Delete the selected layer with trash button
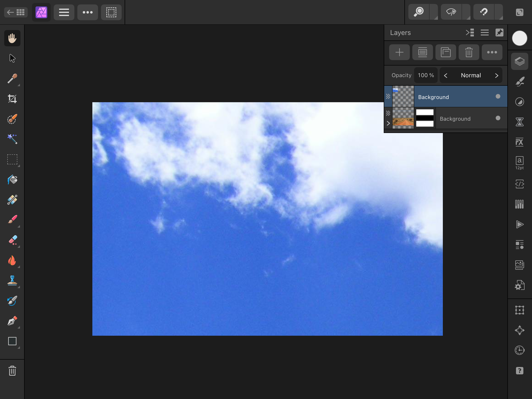 coord(469,52)
